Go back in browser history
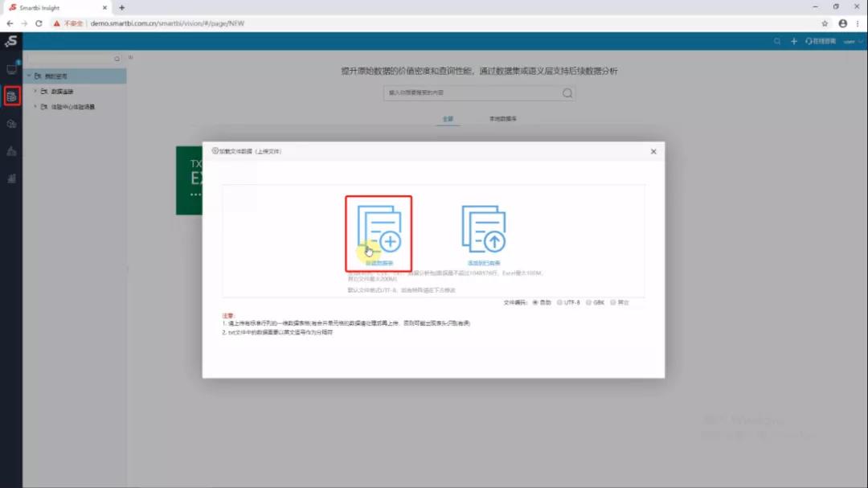This screenshot has height=488, width=868. (10, 23)
